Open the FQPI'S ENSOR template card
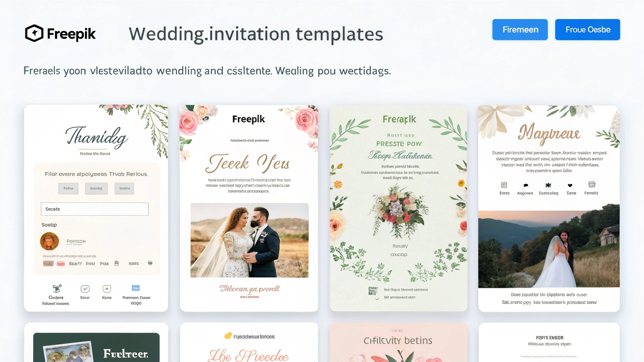Screen dimensions: 644x362 click(549, 343)
